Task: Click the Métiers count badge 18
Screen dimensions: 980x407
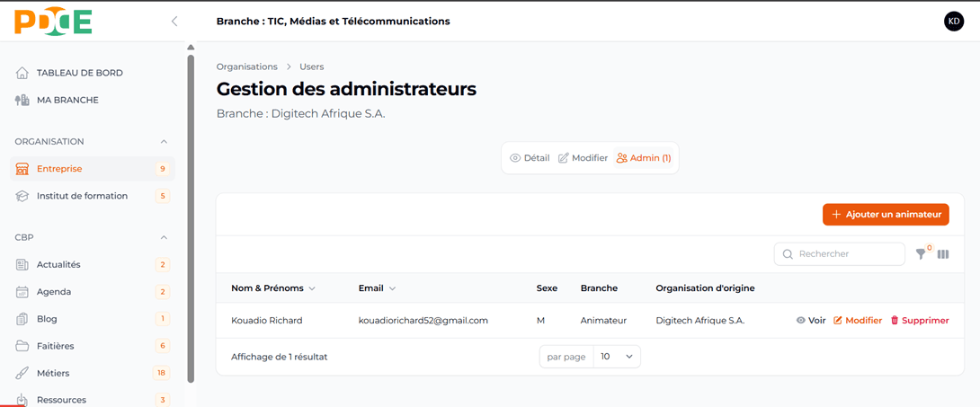Action: (161, 373)
